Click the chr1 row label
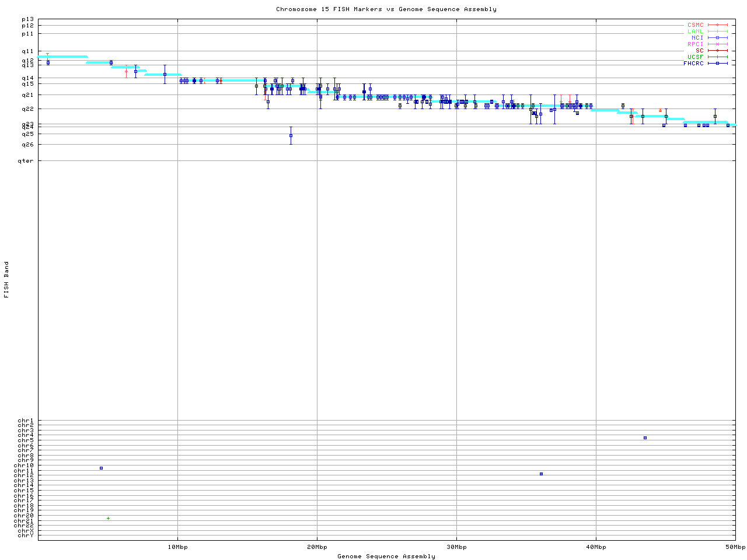 pyautogui.click(x=26, y=421)
